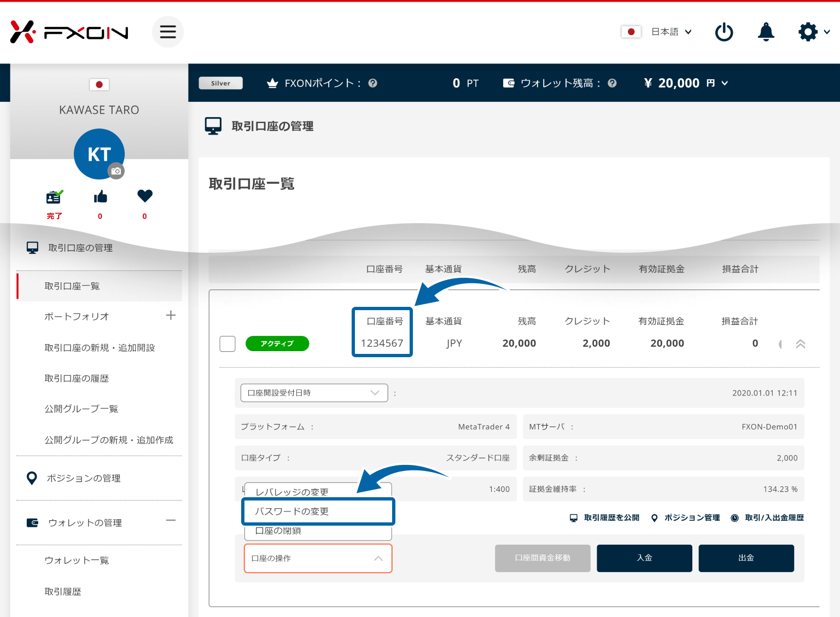840x617 pixels.
Task: Click the wallet icon beside ウォレットの管理
Action: coord(33,523)
